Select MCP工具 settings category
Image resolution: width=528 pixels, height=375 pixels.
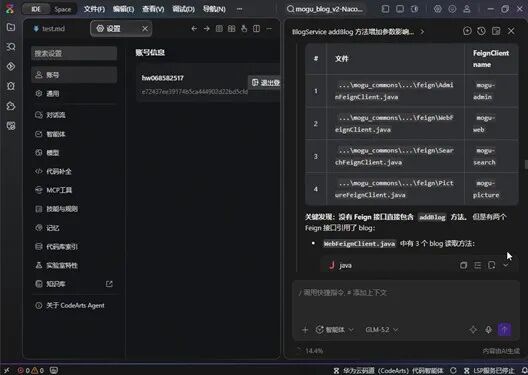(x=74, y=190)
